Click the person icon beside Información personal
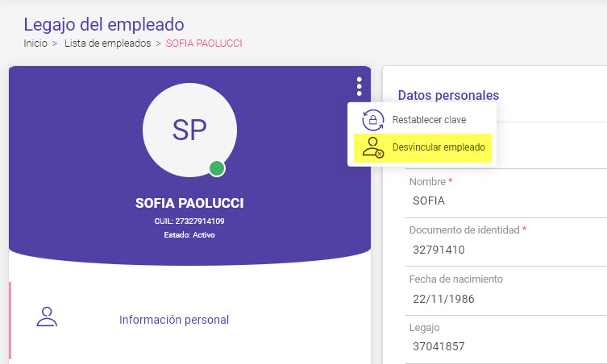This screenshot has width=607, height=364. (48, 316)
